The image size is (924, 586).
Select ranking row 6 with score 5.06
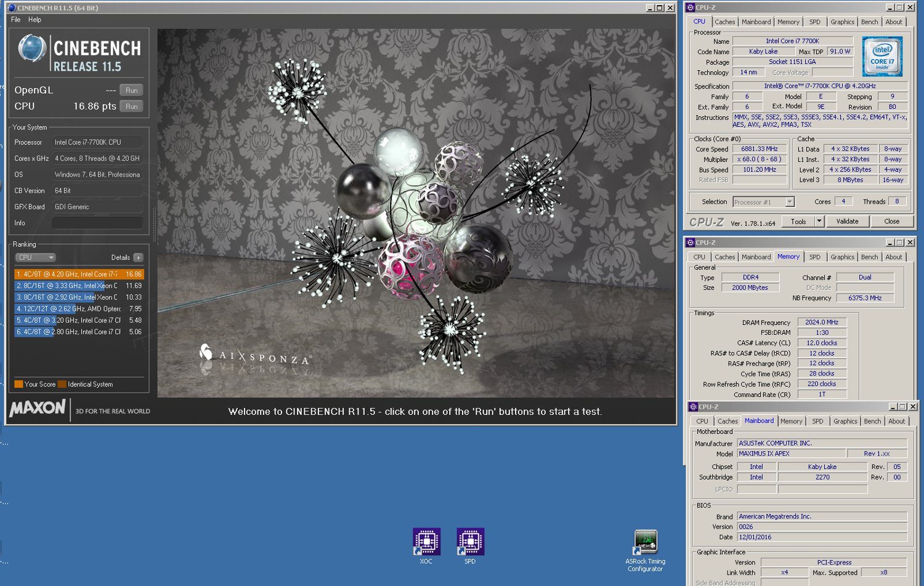(79, 332)
